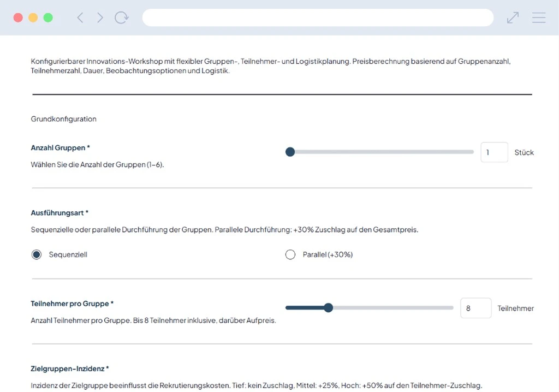This screenshot has width=559, height=392.
Task: Click the Ausführungsart field label
Action: [60, 212]
